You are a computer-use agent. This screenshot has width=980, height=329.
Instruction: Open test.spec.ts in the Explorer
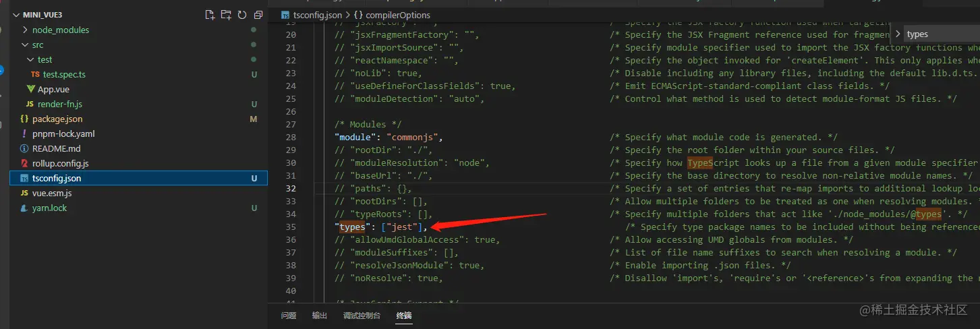64,74
